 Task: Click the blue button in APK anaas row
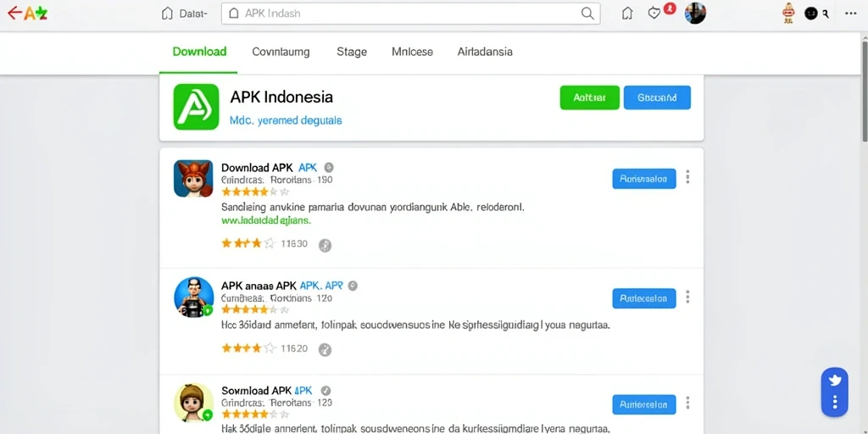click(644, 298)
